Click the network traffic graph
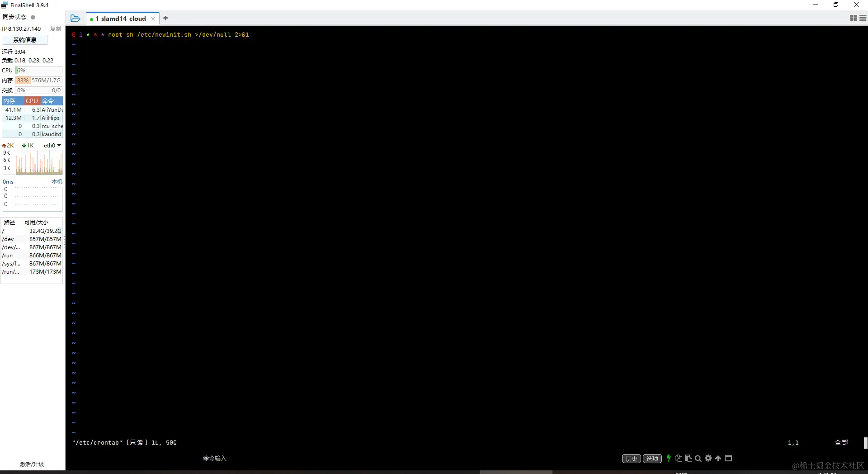Screen dimensions: 868x474 pos(39,162)
